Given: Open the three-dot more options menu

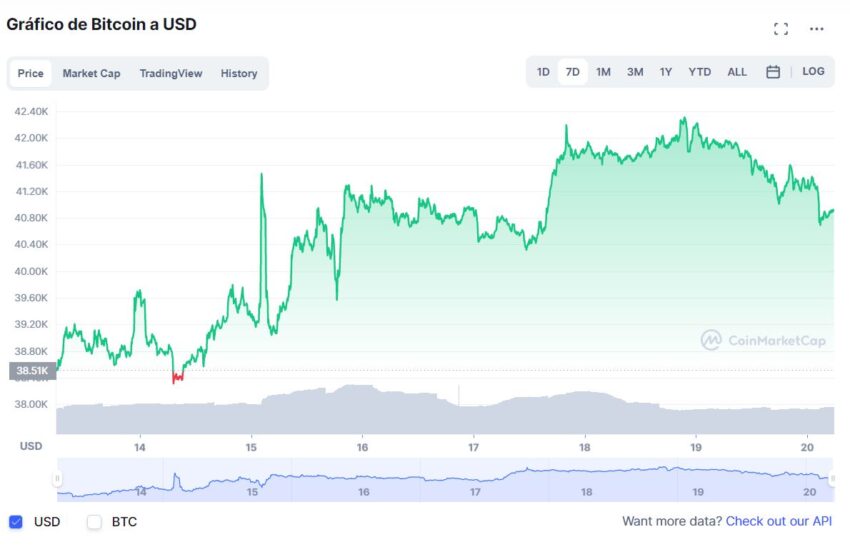Looking at the screenshot, I should tap(816, 29).
